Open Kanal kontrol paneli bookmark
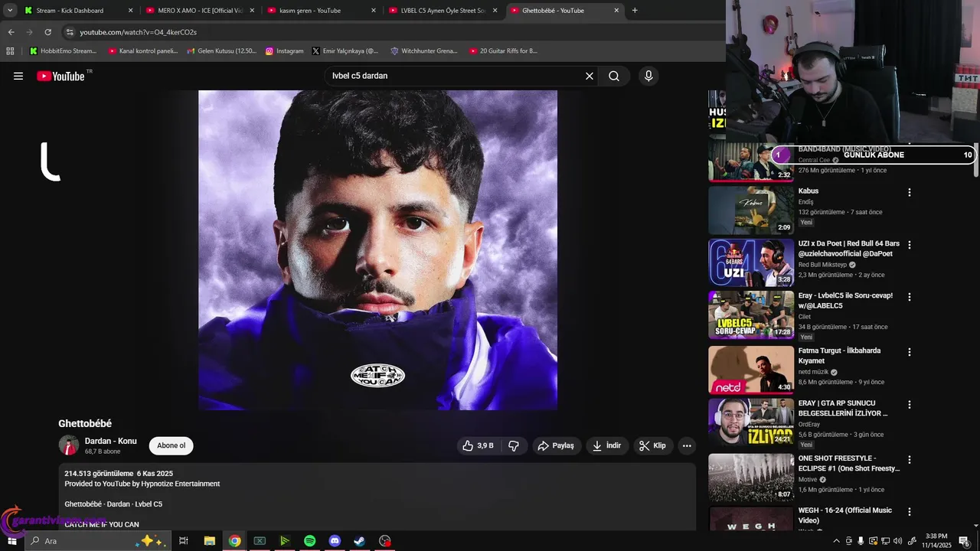The width and height of the screenshot is (980, 551). coord(143,51)
